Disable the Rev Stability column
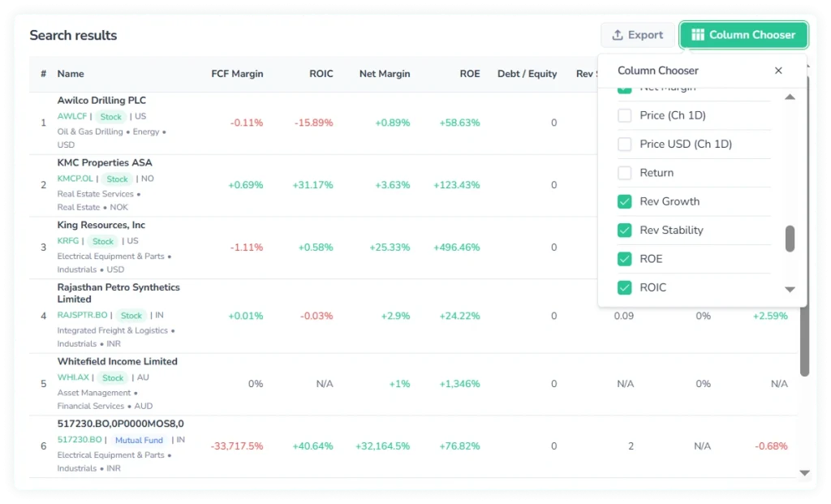Viewport: 831px width, 504px height. [x=625, y=230]
